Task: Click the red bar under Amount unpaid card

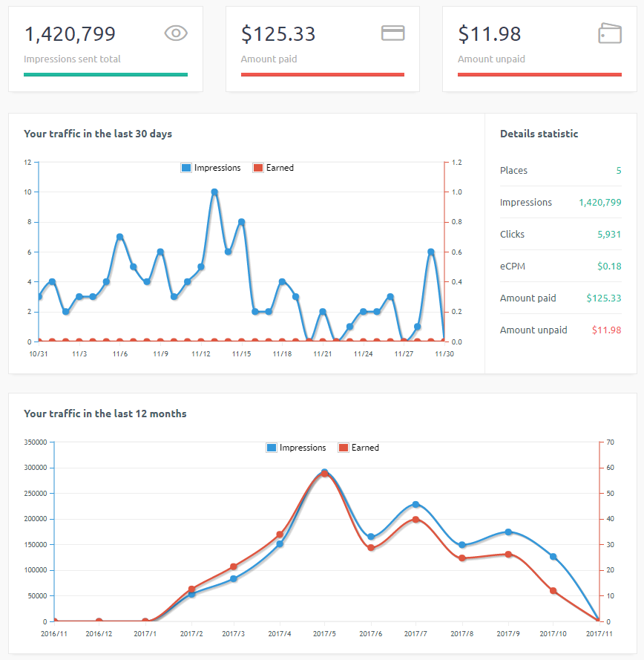Action: pyautogui.click(x=539, y=74)
